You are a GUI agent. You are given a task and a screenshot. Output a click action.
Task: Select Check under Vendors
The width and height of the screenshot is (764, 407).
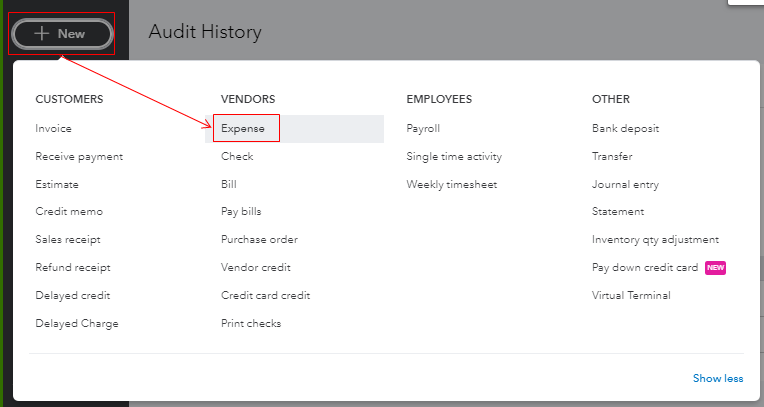click(237, 157)
